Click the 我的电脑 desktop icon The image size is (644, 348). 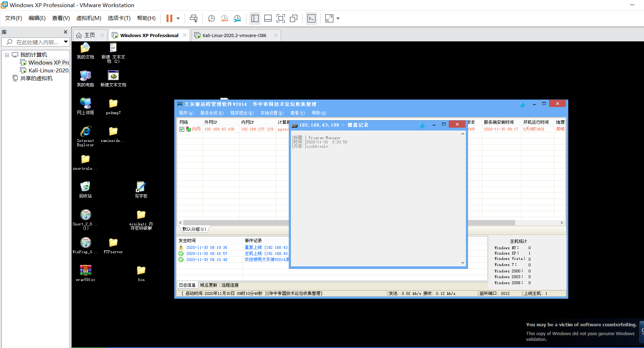click(x=86, y=78)
